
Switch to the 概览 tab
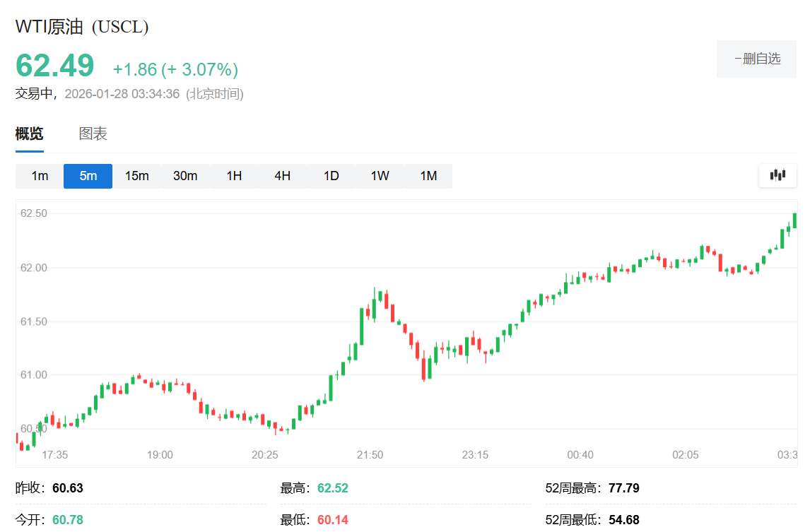(30, 134)
